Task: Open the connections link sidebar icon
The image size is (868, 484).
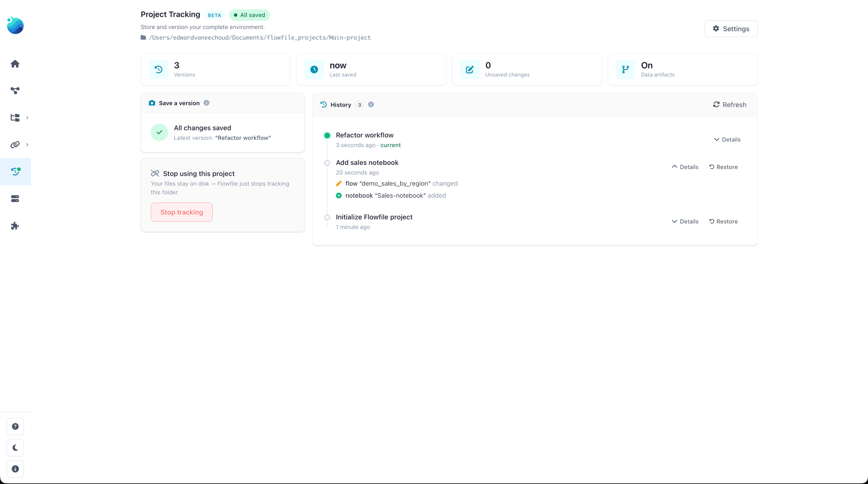Action: pos(15,145)
